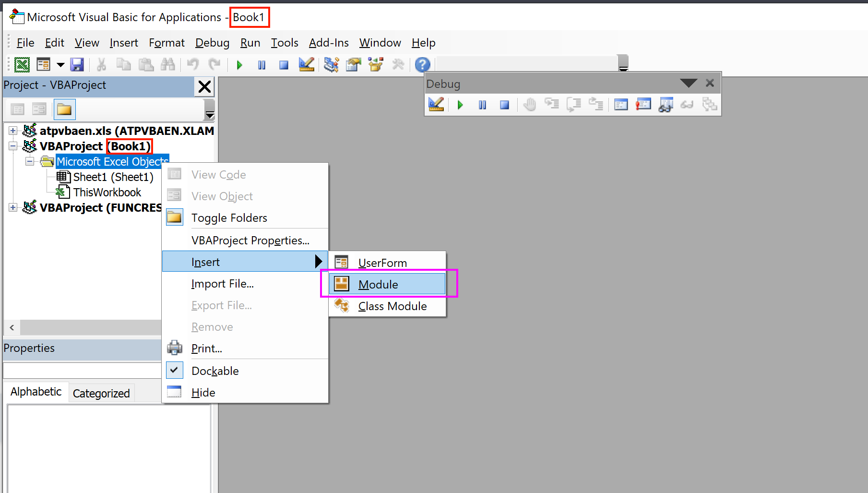Click Step Over in Debug toolbar
This screenshot has width=868, height=493.
coord(574,104)
